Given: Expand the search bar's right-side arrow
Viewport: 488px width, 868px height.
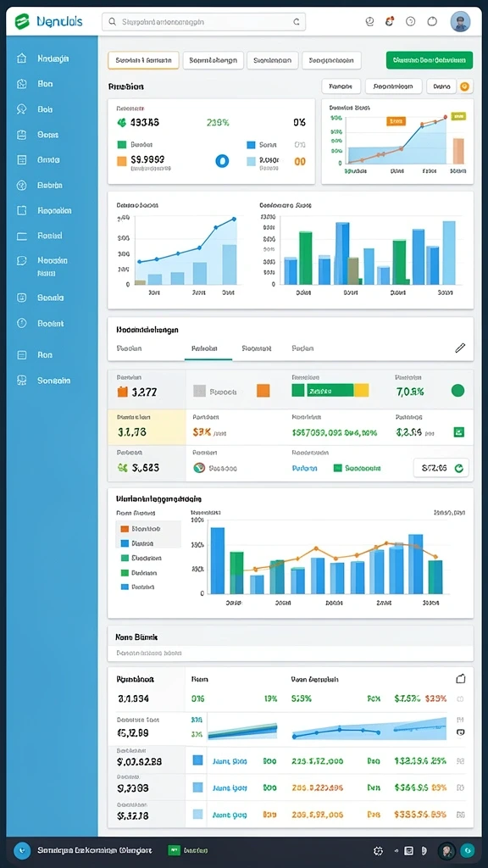Looking at the screenshot, I should 296,22.
